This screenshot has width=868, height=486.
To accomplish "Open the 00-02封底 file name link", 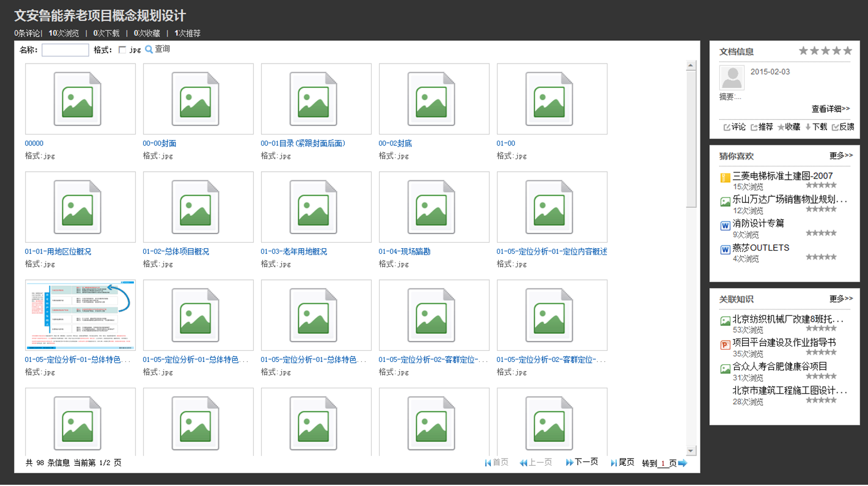I will pos(395,144).
